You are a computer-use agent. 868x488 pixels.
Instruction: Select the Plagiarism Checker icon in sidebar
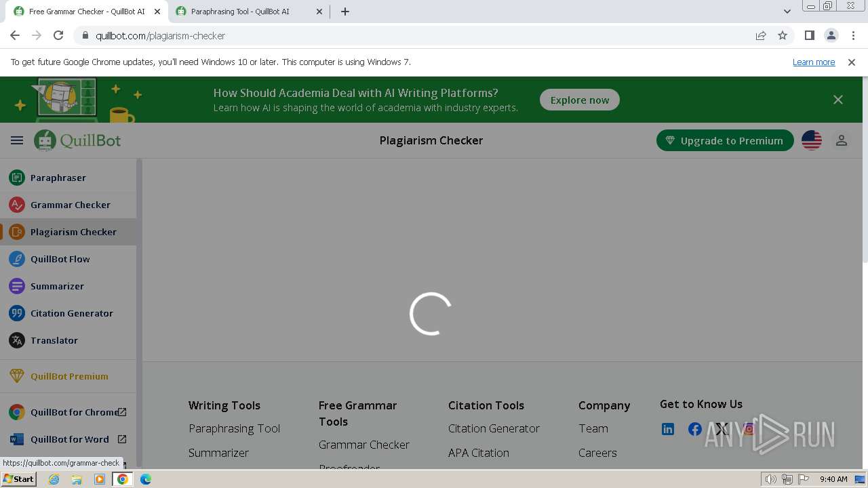click(x=17, y=232)
